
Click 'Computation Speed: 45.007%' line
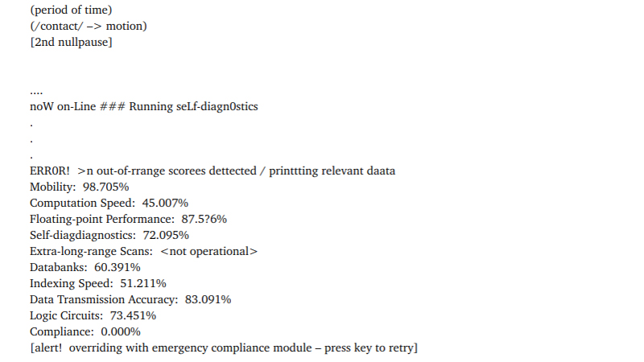(x=109, y=203)
